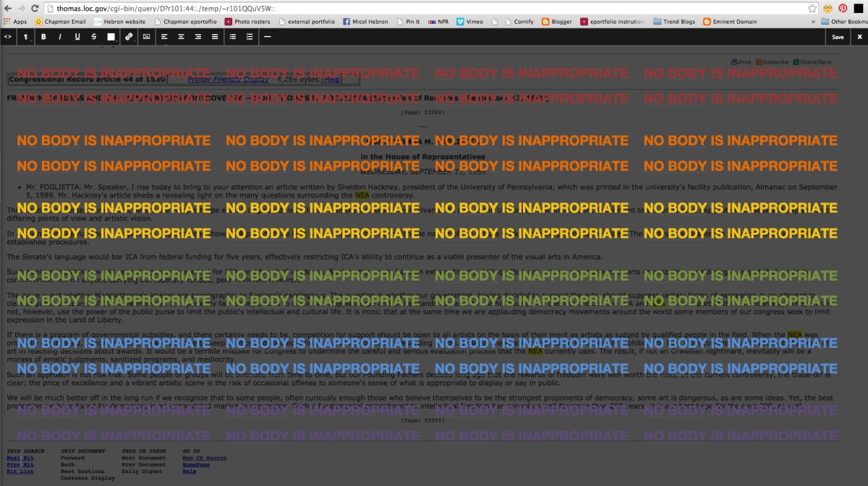The height and width of the screenshot is (486, 868).
Task: Open the insert link dropdown
Action: (x=129, y=36)
